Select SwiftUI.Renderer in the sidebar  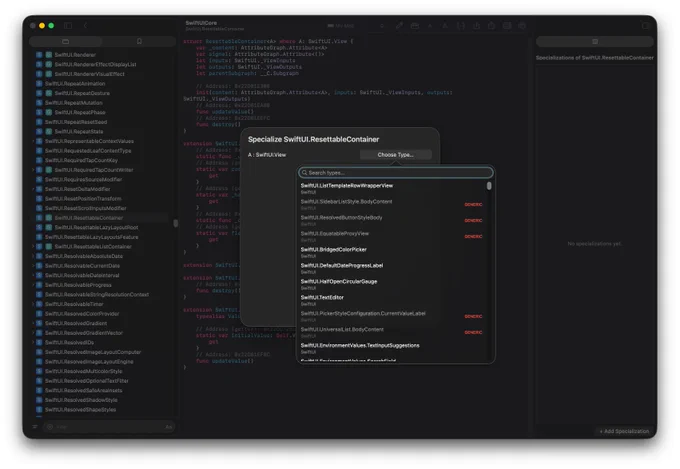[x=99, y=55]
